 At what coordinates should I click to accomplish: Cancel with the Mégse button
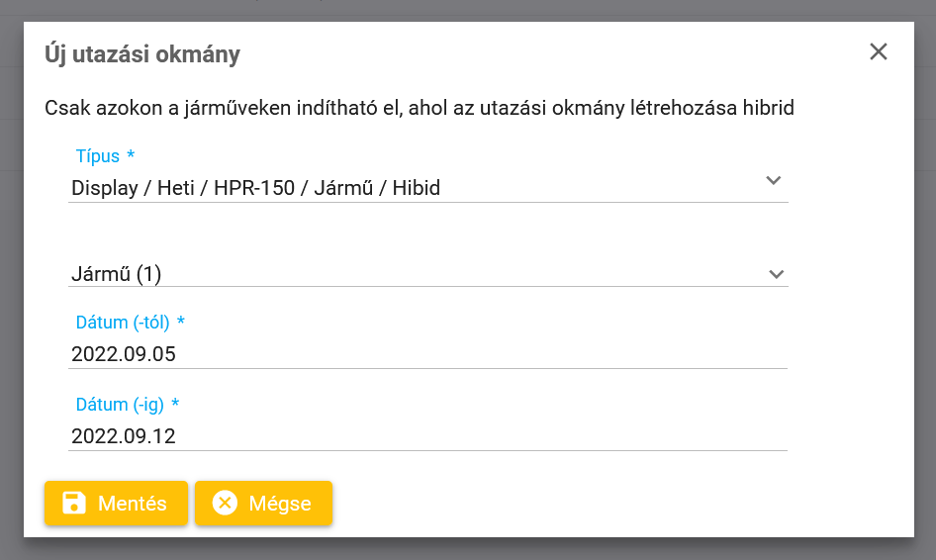(263, 503)
